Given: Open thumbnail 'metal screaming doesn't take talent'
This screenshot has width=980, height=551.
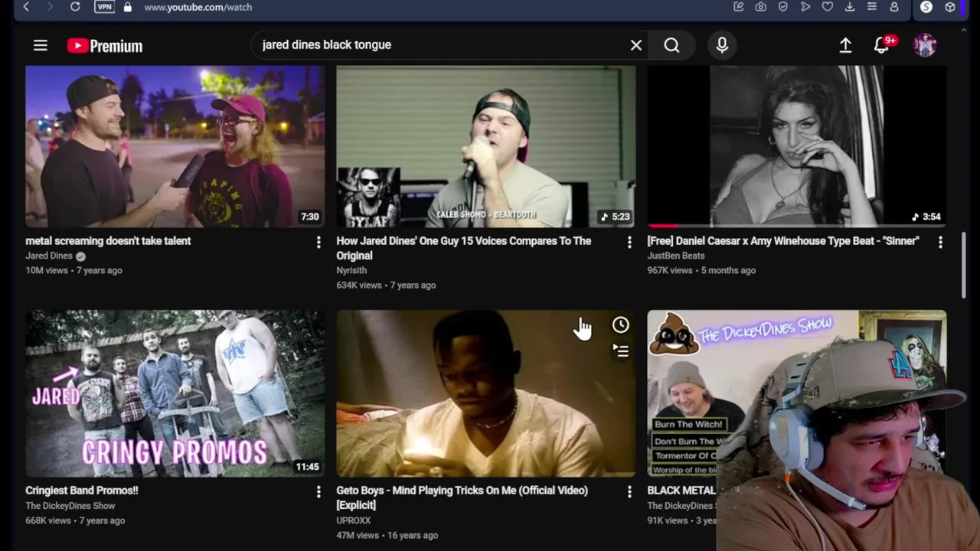Looking at the screenshot, I should click(x=175, y=146).
